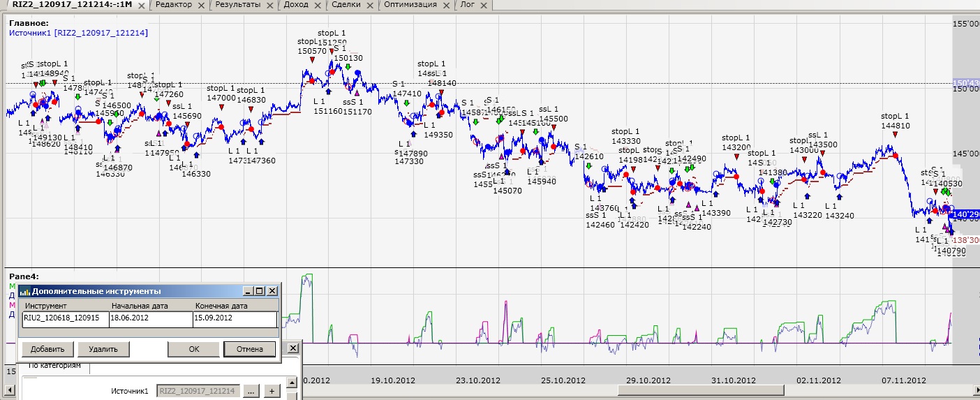Click the Добавить button
Screen dimensions: 980x400
pos(47,349)
